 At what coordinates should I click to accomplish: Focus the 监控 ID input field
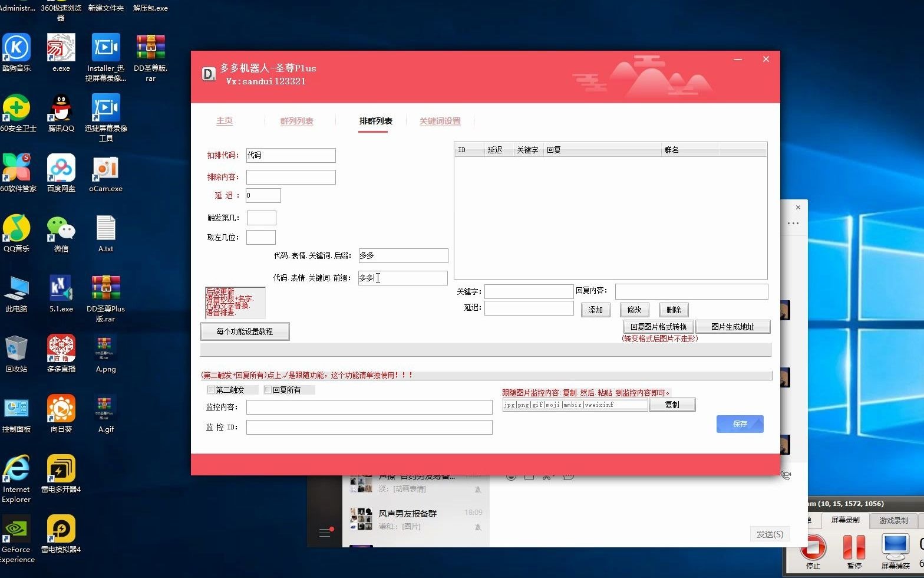coord(369,427)
